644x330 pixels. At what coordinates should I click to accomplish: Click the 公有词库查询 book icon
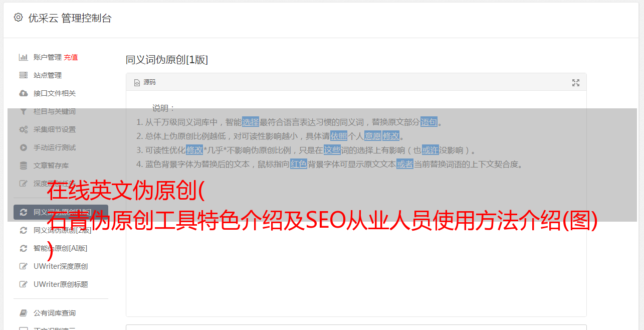[23, 313]
